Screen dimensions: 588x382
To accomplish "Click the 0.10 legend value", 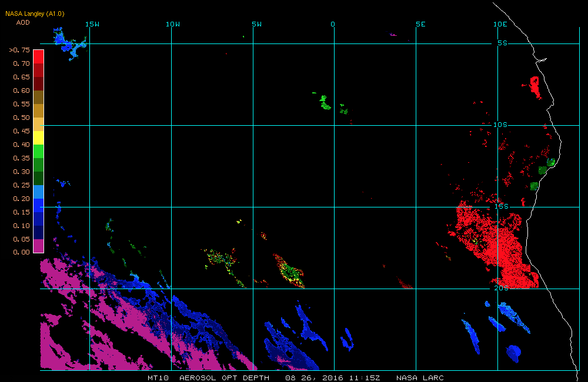I will [21, 226].
